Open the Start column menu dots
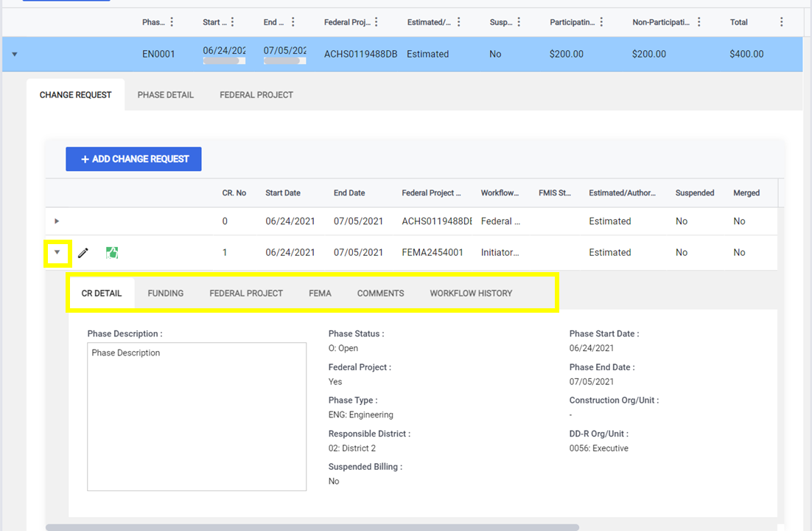The image size is (812, 531). (233, 22)
